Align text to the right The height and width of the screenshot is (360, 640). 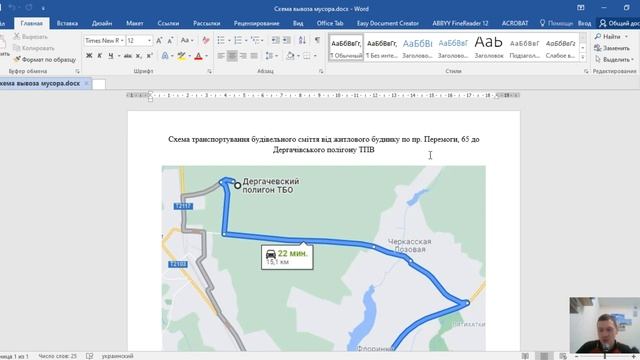coord(243,56)
